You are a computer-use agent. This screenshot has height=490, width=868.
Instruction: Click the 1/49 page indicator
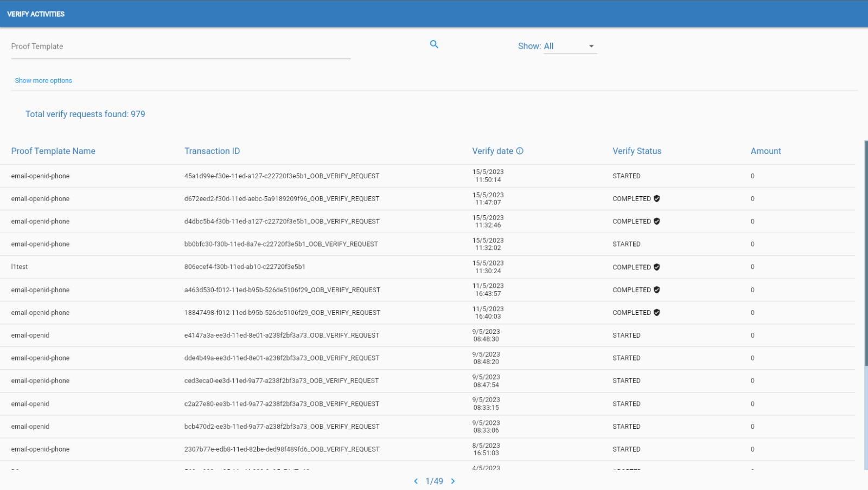point(435,481)
